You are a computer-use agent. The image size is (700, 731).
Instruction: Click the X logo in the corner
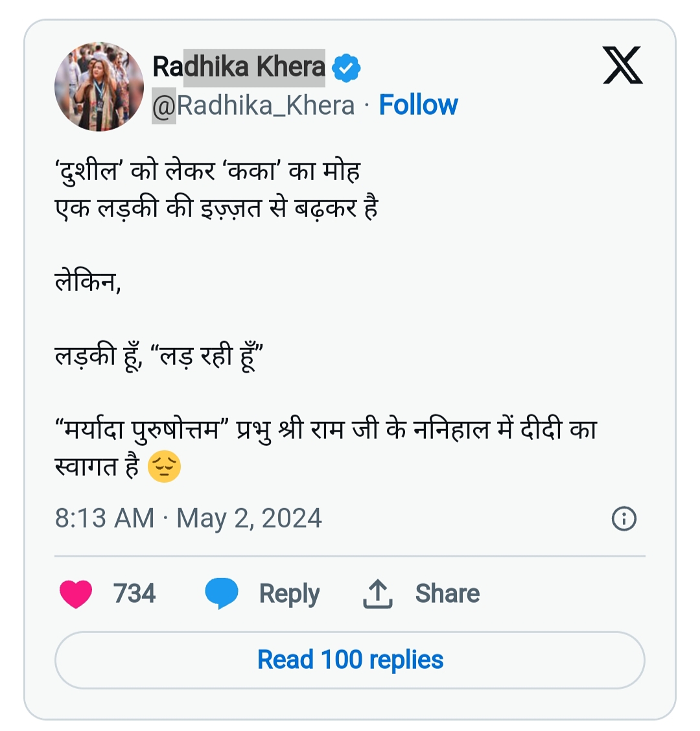[x=622, y=65]
